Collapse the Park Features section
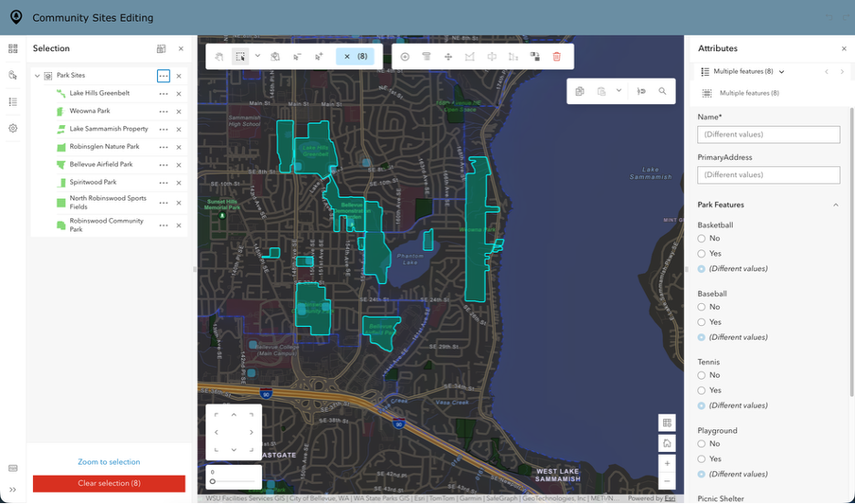 pos(836,205)
